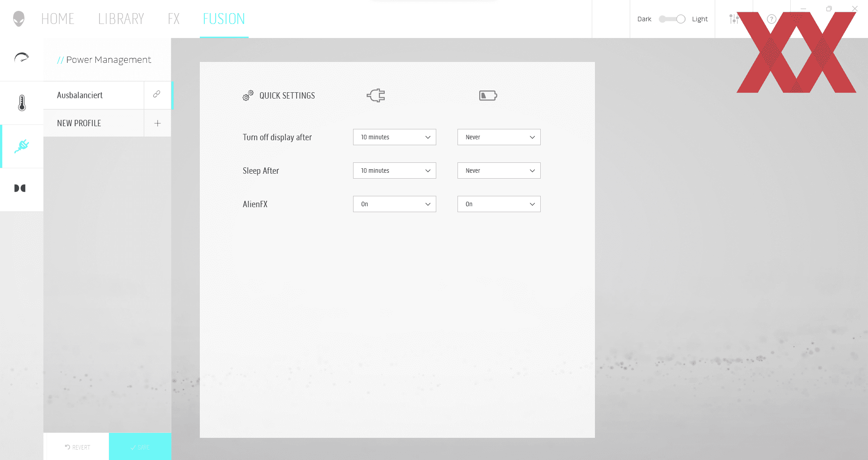Screen dimensions: 868x460
Task: Click the Quick Settings gears icon
Action: 248,95
